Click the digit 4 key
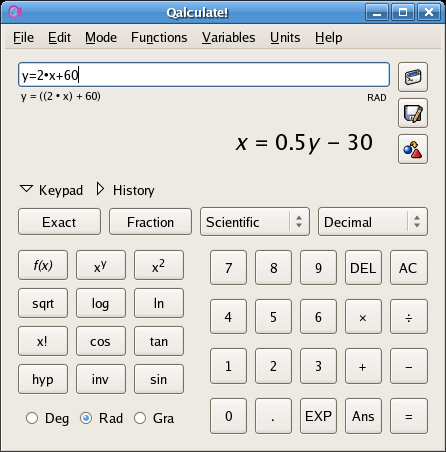The height and width of the screenshot is (452, 446). (x=228, y=317)
